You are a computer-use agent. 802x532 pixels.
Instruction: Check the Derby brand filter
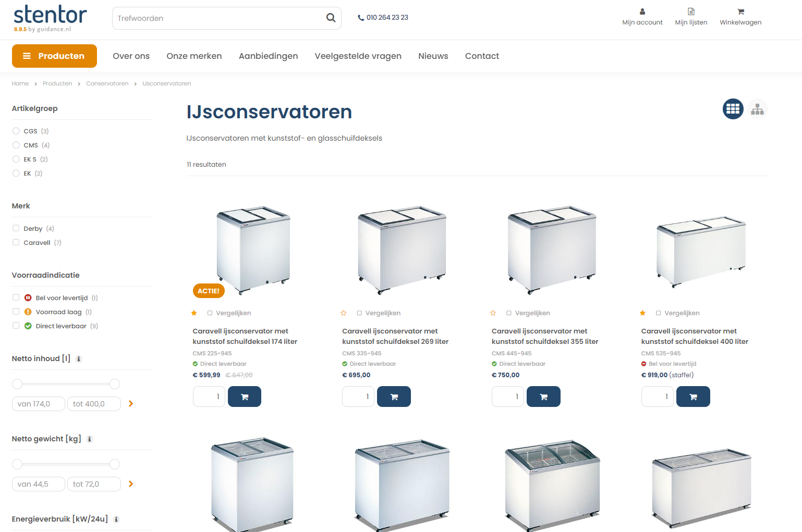pyautogui.click(x=16, y=228)
